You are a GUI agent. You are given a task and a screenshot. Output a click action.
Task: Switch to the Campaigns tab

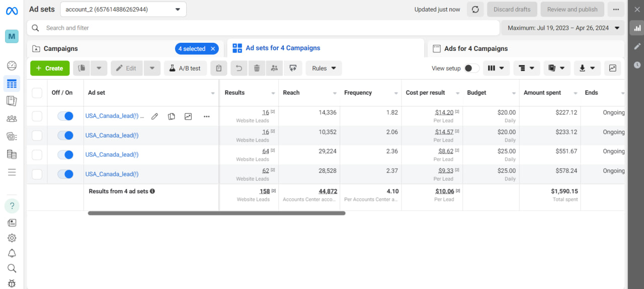(x=61, y=49)
